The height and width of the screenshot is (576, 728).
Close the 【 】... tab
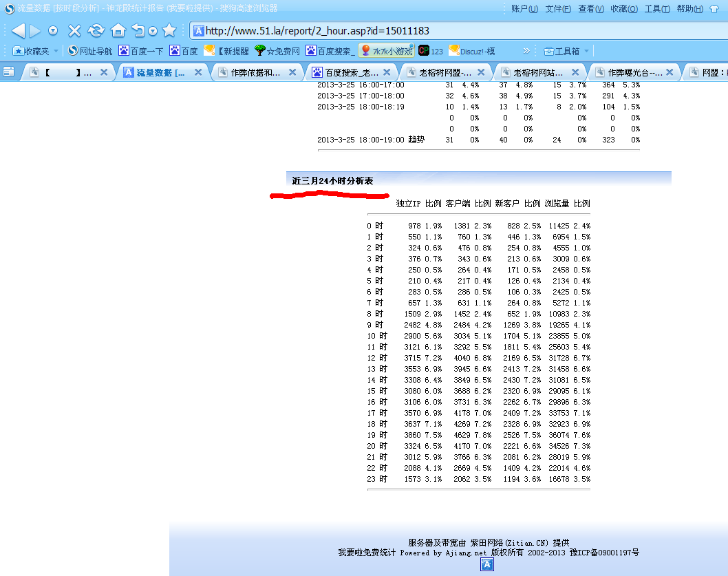point(104,72)
